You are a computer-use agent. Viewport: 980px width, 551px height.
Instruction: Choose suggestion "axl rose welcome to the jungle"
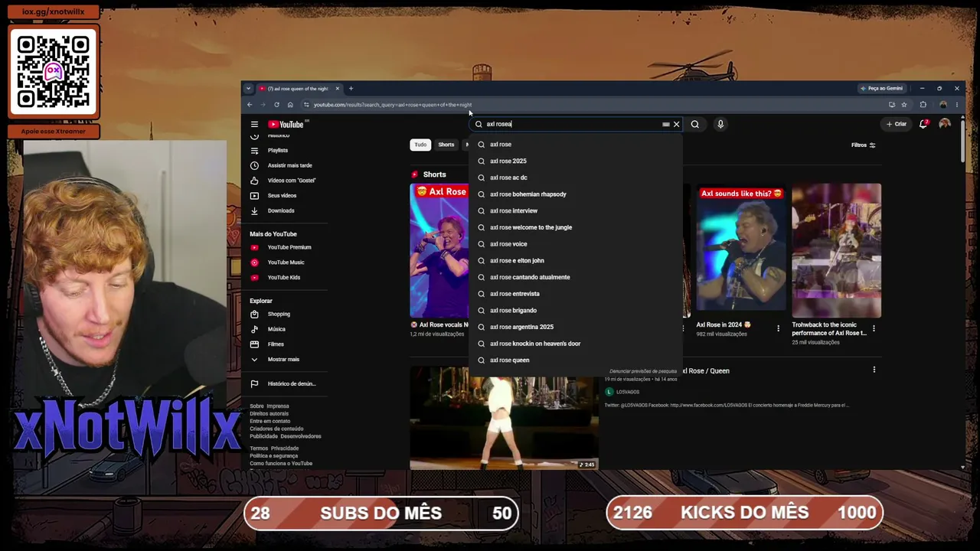(x=575, y=227)
